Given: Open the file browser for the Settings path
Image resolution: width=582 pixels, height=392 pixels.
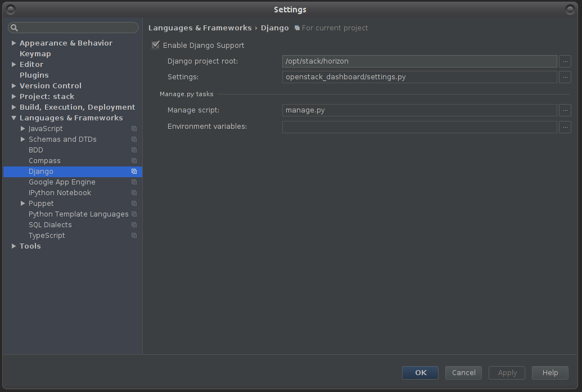Looking at the screenshot, I should click(565, 77).
